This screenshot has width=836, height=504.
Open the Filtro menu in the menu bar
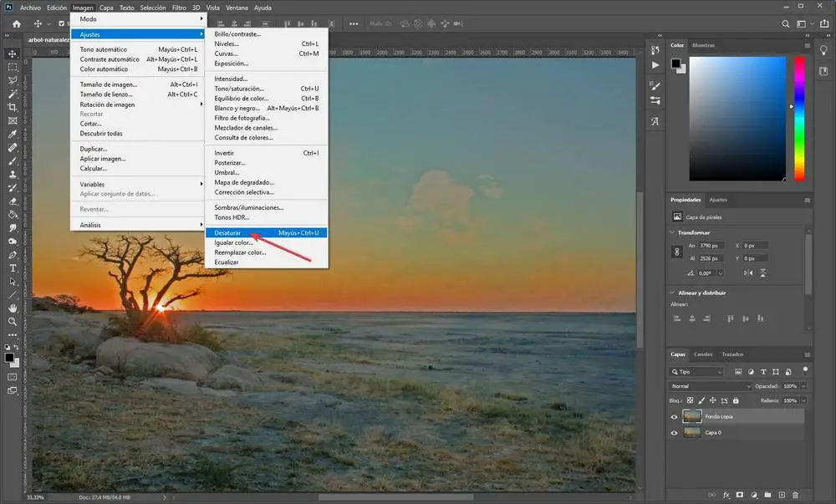pos(179,8)
